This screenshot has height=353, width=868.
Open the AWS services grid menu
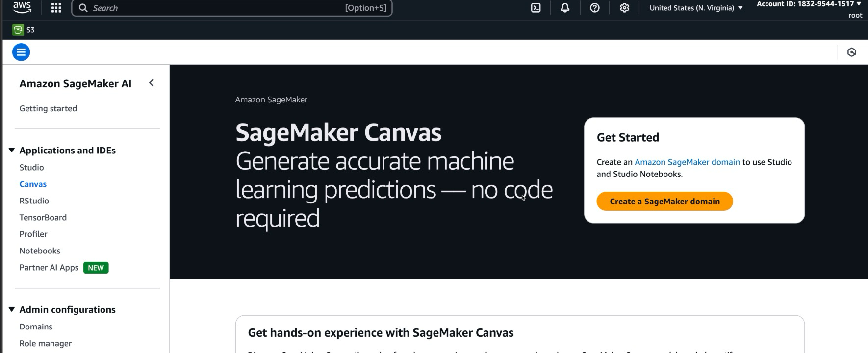(x=56, y=8)
